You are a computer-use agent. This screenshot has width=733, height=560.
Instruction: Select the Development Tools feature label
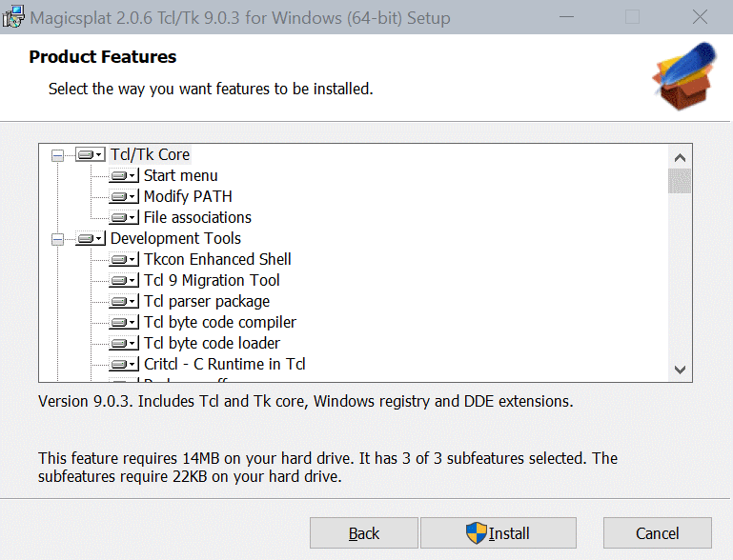175,239
